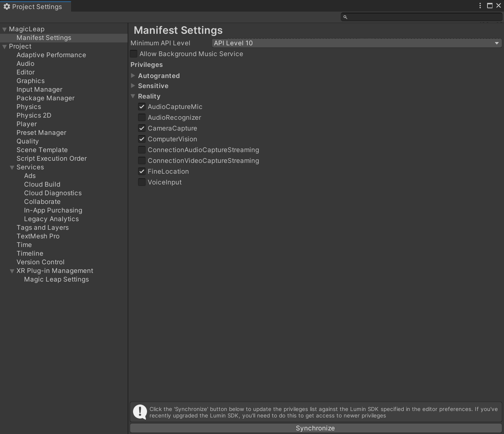Click the Minimum API Level label
Screen dimensions: 504x434
(x=160, y=43)
